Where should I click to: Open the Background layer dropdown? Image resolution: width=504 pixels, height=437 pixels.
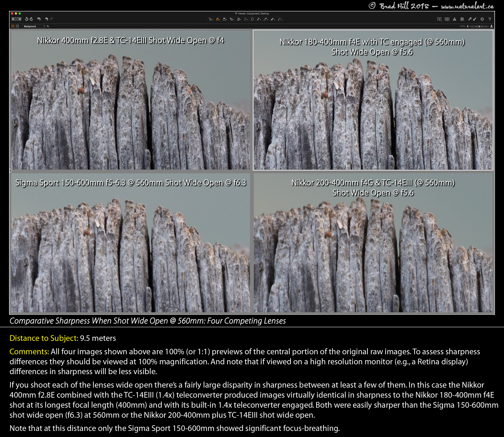click(x=34, y=26)
